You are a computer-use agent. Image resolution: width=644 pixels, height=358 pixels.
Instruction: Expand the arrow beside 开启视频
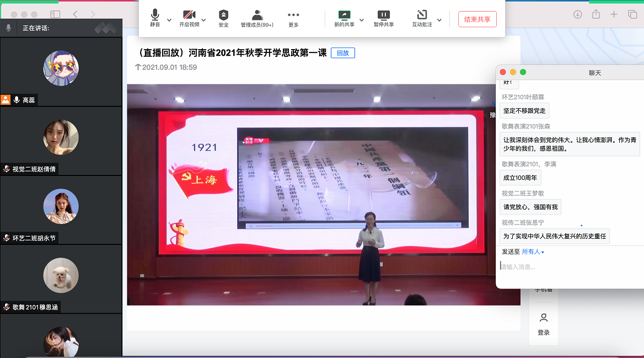pos(203,20)
